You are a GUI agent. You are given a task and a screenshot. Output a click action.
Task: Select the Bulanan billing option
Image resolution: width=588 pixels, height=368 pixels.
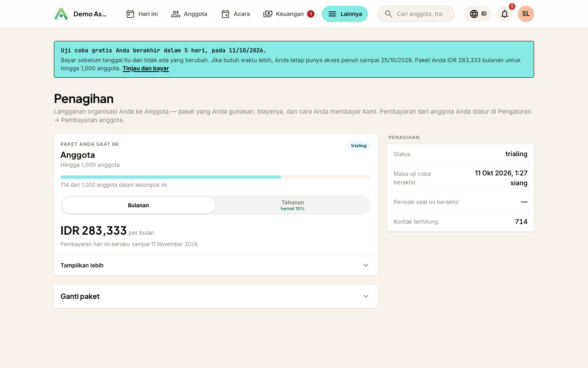coord(138,205)
